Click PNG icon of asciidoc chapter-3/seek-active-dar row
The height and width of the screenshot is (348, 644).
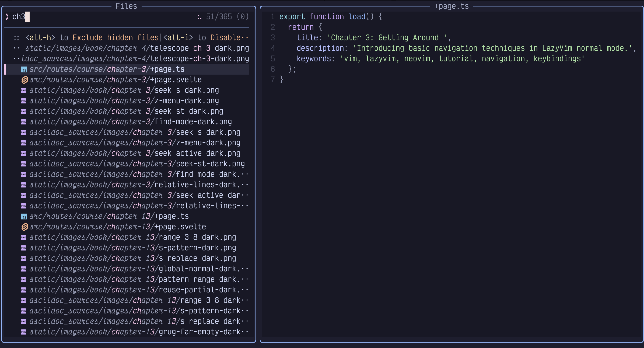coord(24,196)
